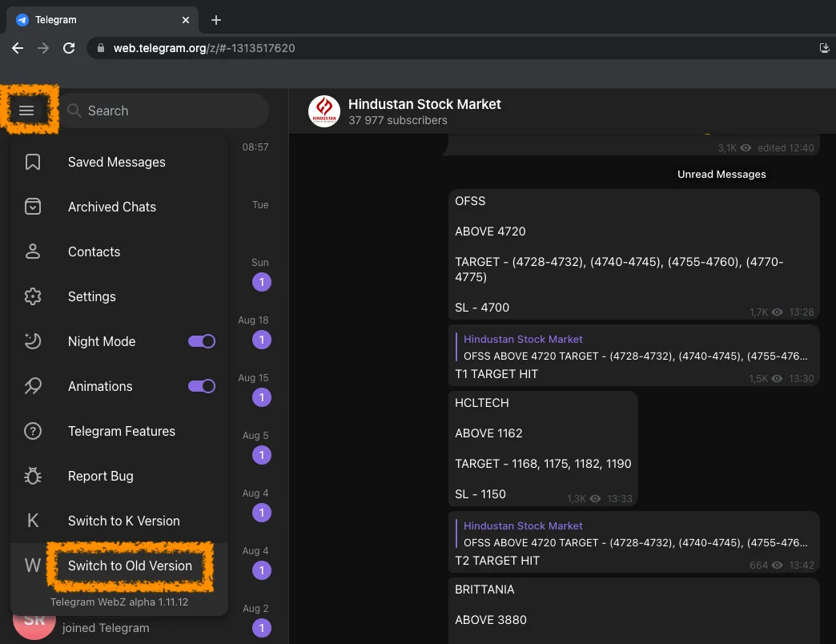Click the SL - 1150 line
836x644 pixels.
tap(480, 494)
